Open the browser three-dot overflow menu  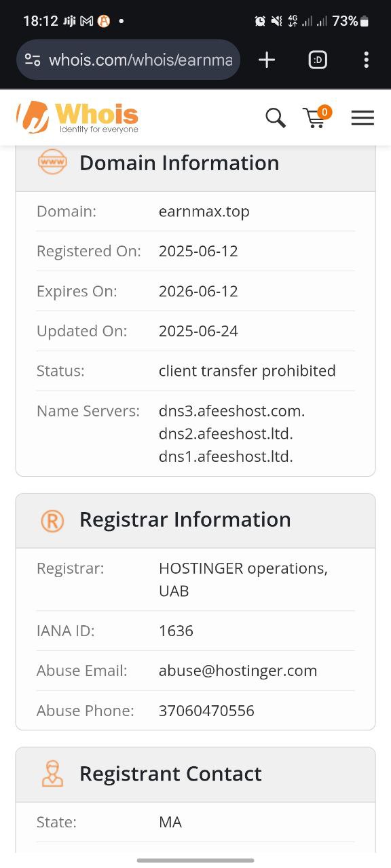click(x=366, y=60)
